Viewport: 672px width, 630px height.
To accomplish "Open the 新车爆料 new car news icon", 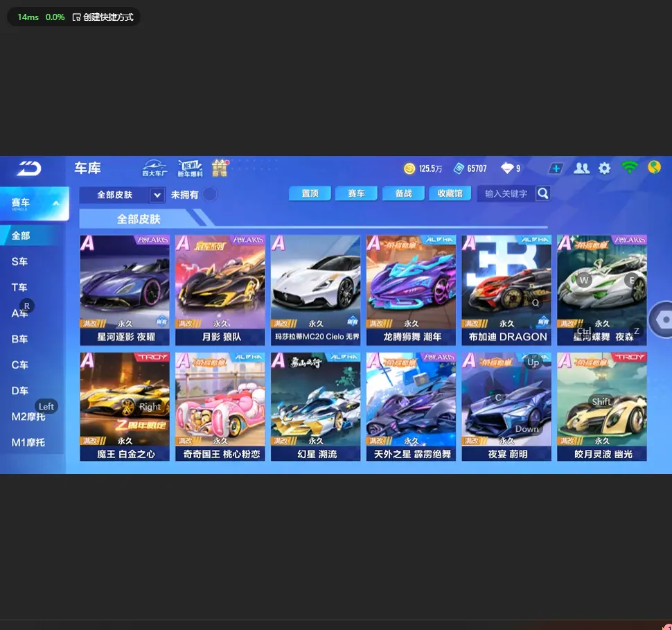I will click(191, 168).
